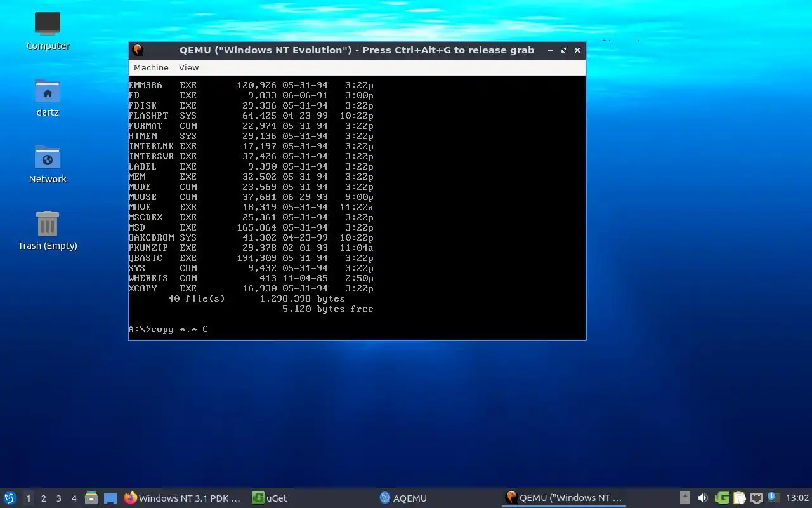The image size is (812, 508).
Task: Switch to workspace 3
Action: 58,498
